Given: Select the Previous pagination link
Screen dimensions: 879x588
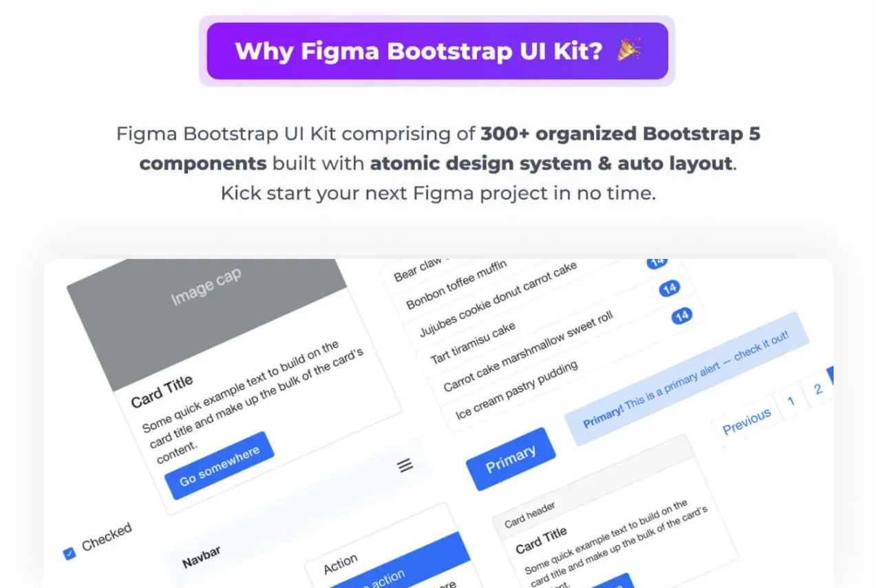Looking at the screenshot, I should click(747, 422).
